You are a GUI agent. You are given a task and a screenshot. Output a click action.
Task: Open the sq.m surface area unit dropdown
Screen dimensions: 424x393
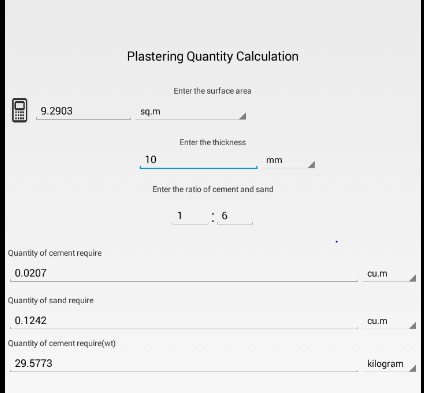click(191, 112)
